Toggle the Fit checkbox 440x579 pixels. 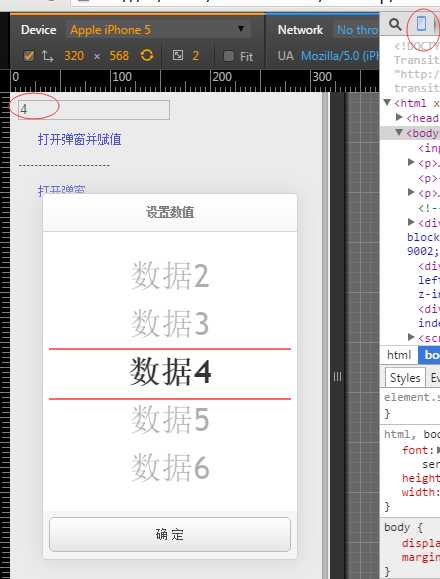[228, 56]
